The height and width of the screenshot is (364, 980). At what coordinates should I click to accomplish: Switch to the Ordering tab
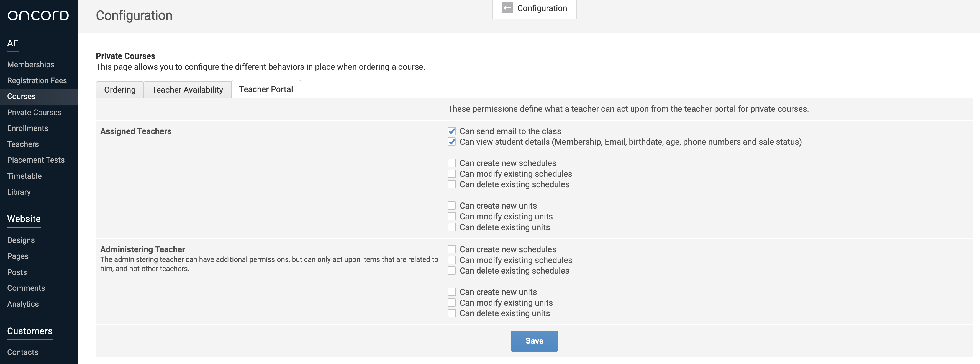(x=119, y=90)
